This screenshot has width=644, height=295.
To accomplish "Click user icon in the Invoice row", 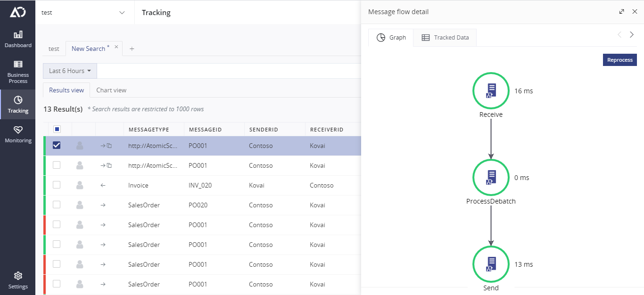I will point(80,185).
